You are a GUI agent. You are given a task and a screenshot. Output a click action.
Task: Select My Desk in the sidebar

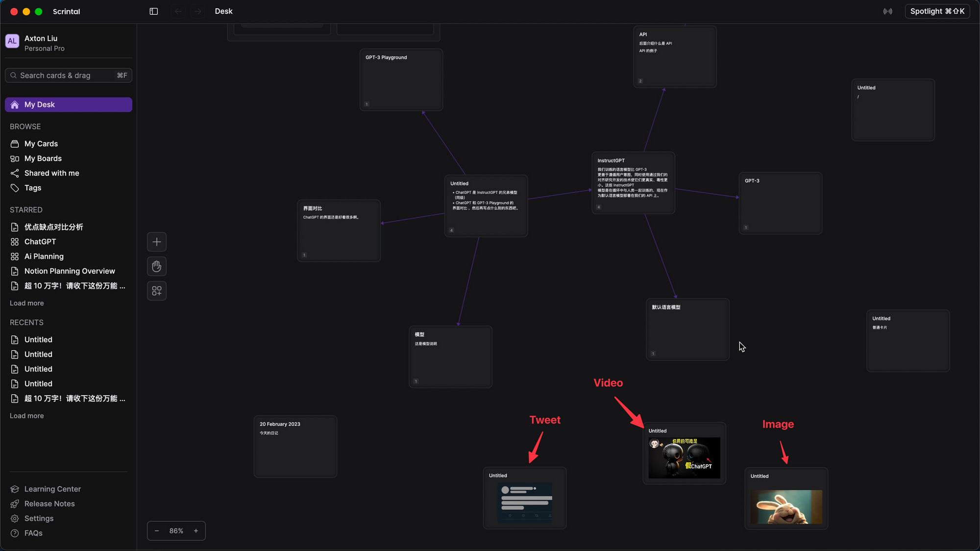coord(69,105)
